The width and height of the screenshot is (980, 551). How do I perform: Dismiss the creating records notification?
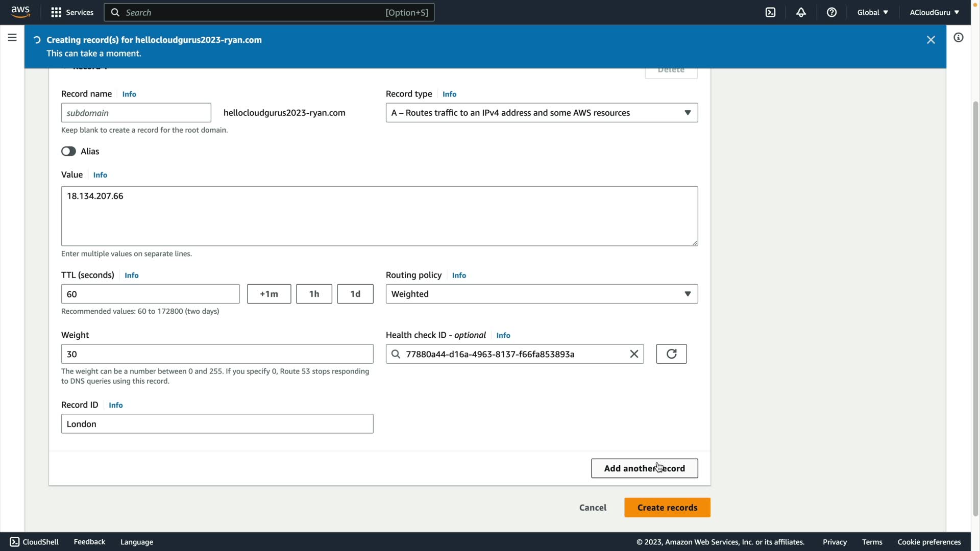point(930,40)
